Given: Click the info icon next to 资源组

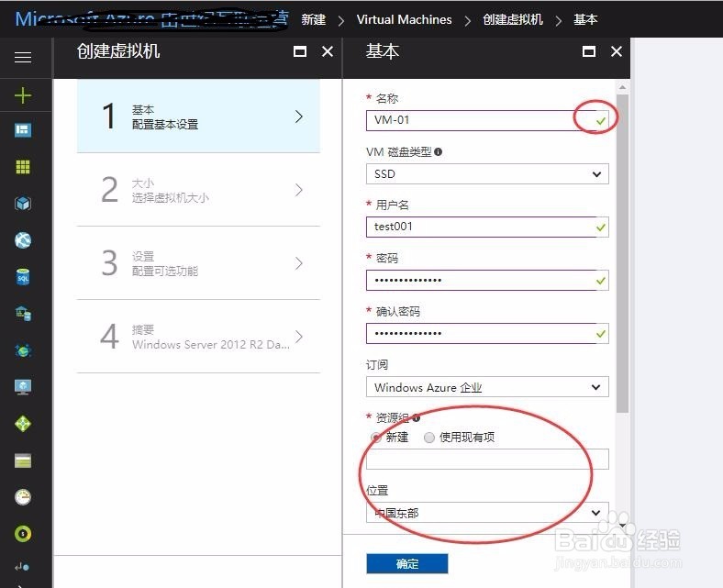Looking at the screenshot, I should tap(417, 417).
